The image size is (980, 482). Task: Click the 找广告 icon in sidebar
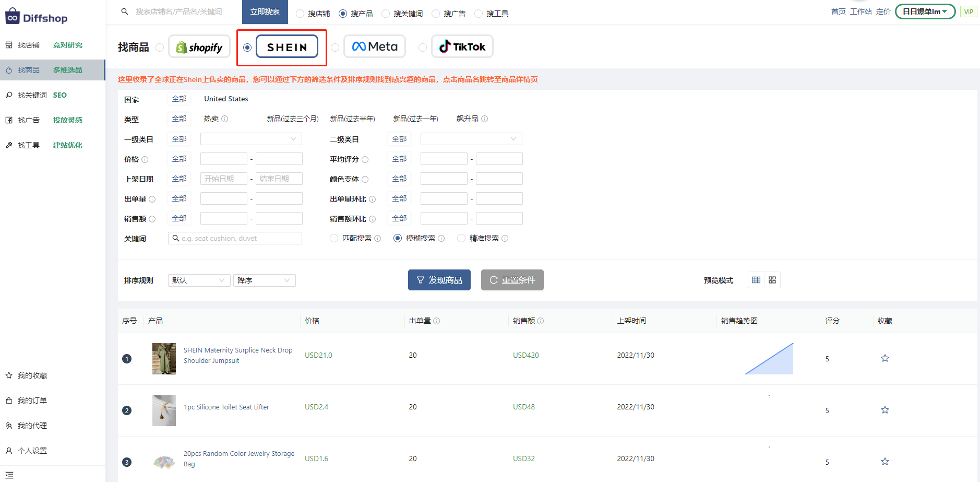click(9, 120)
